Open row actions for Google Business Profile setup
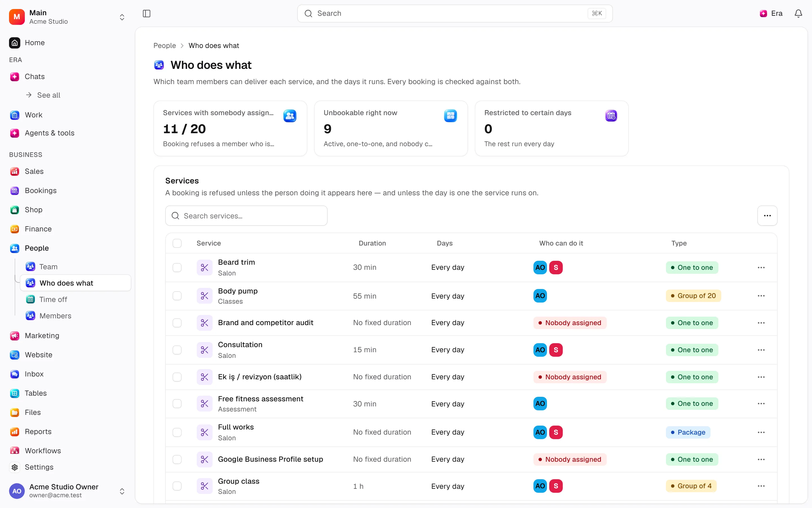Viewport: 812px width, 508px height. [761, 459]
